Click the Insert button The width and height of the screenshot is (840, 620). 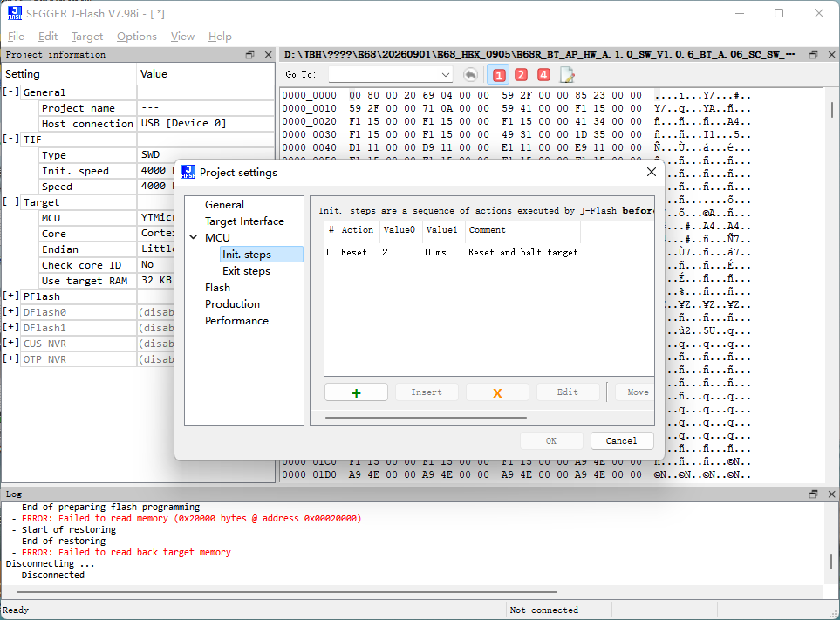(x=427, y=392)
